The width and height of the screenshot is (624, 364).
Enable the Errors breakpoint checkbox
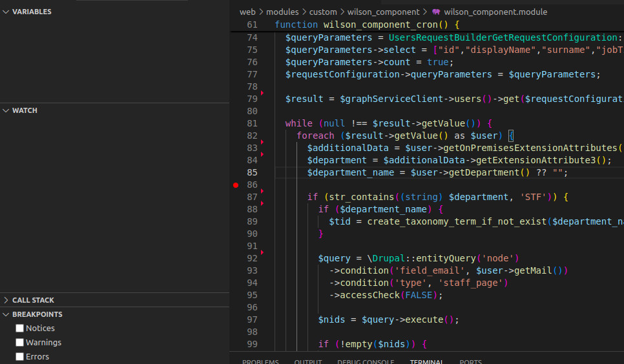pyautogui.click(x=19, y=356)
